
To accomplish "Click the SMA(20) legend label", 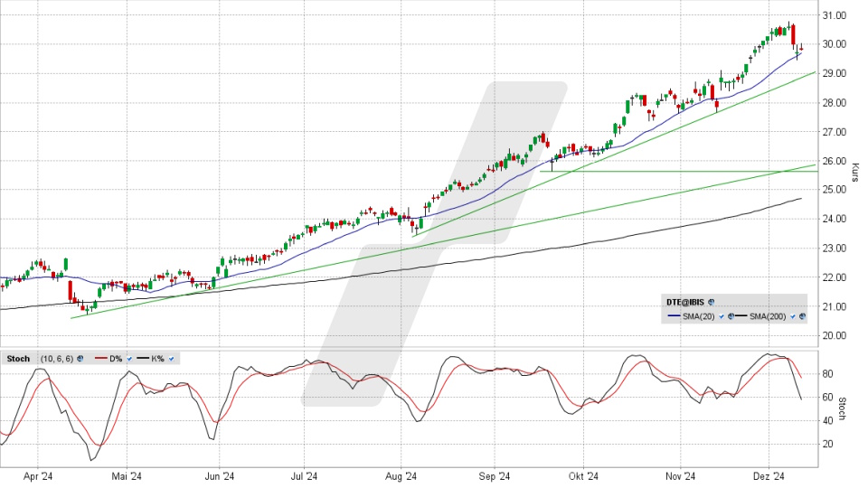I will click(699, 316).
